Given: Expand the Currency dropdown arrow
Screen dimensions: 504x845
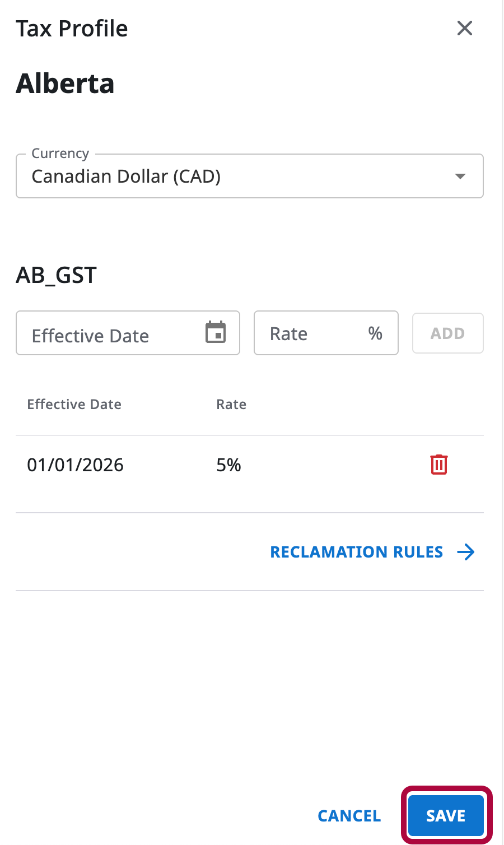Looking at the screenshot, I should 460,177.
